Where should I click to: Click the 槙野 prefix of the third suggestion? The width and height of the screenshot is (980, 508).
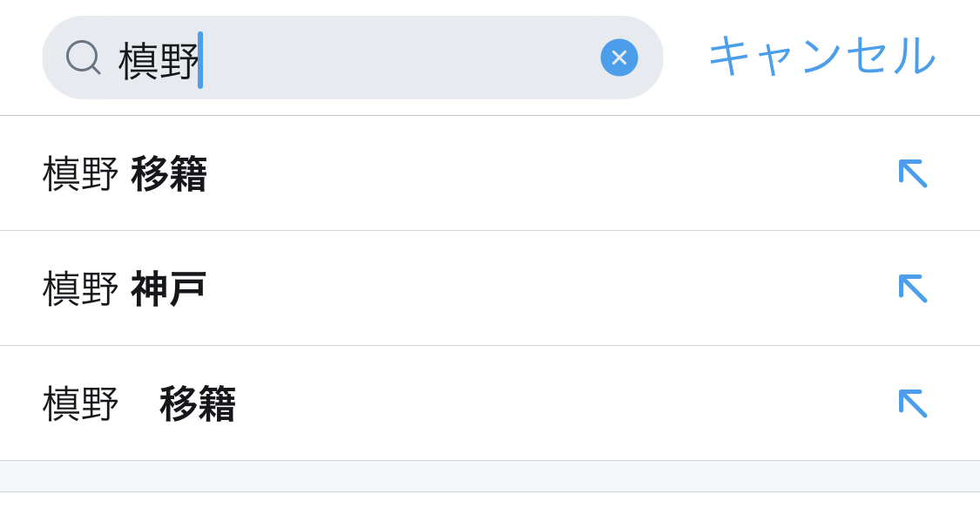[80, 403]
